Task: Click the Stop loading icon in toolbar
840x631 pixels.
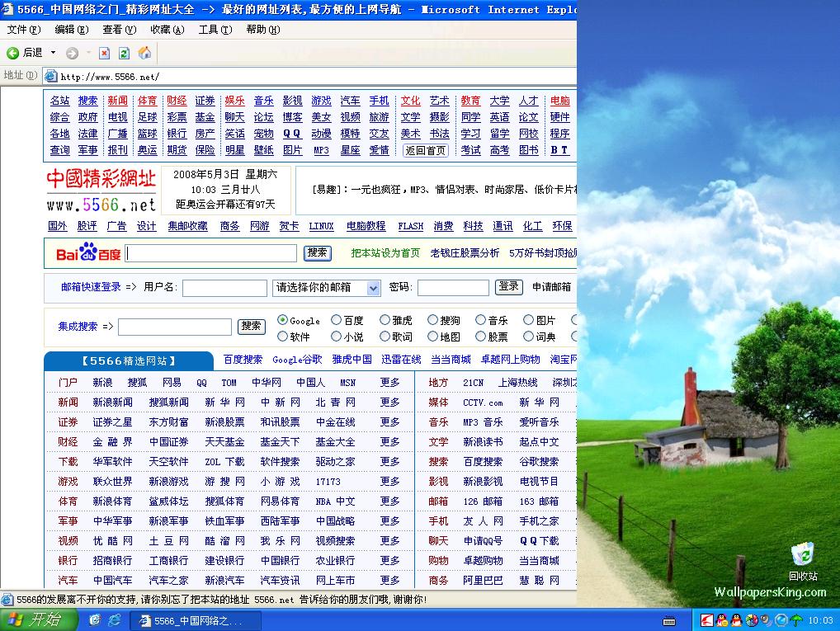Action: [x=104, y=53]
